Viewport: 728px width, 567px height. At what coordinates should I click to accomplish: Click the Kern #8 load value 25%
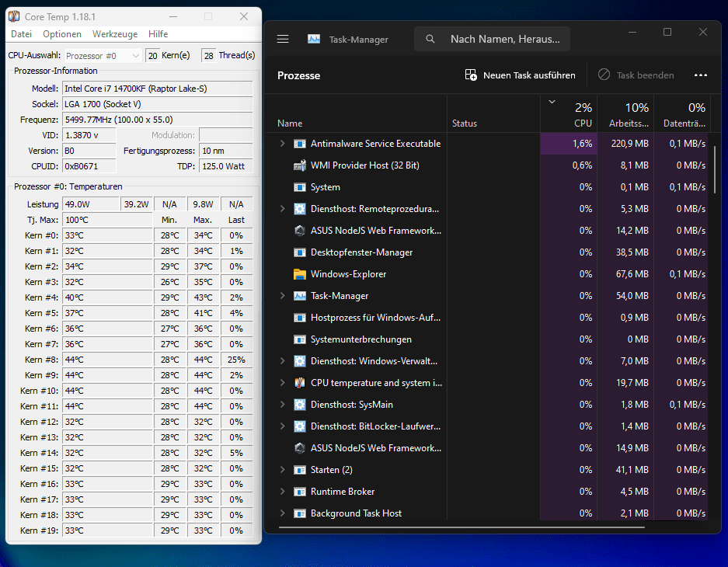[x=236, y=360]
